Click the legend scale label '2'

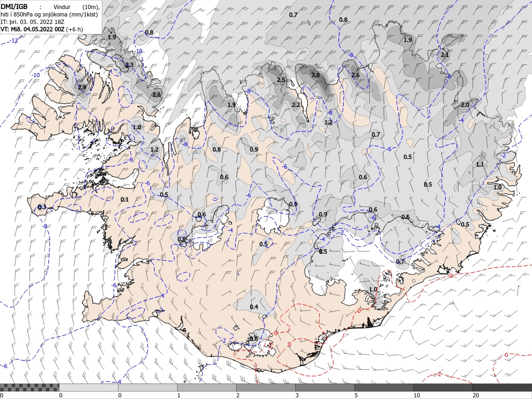pyautogui.click(x=238, y=395)
